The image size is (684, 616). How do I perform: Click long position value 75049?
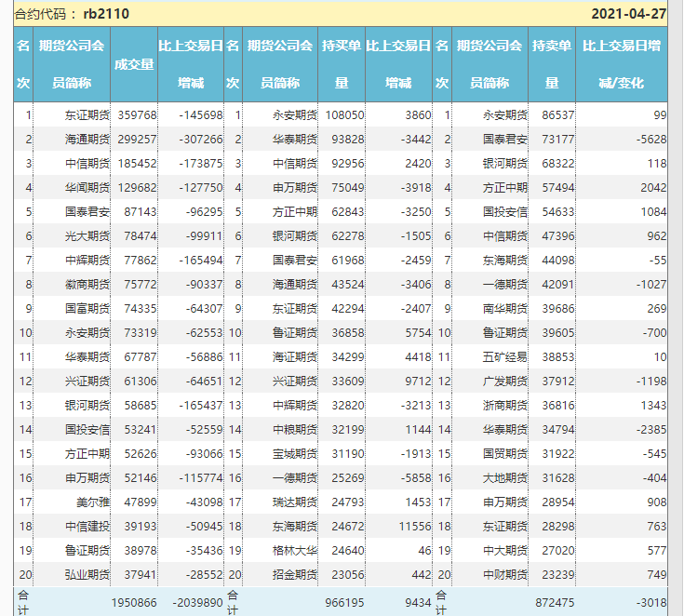point(348,188)
